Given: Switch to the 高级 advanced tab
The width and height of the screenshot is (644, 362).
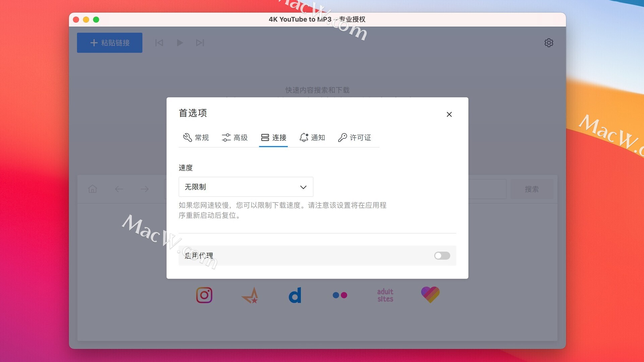Looking at the screenshot, I should pos(234,137).
